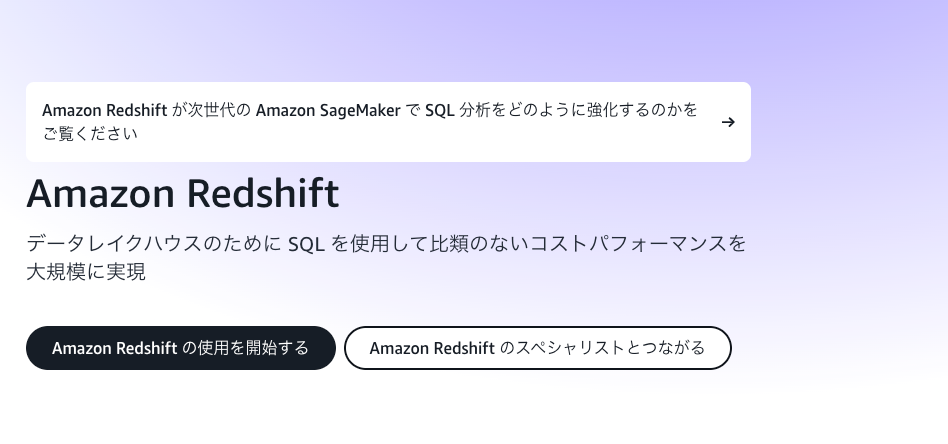Connect with an Amazon Redshift specialist
This screenshot has width=948, height=444.
537,348
